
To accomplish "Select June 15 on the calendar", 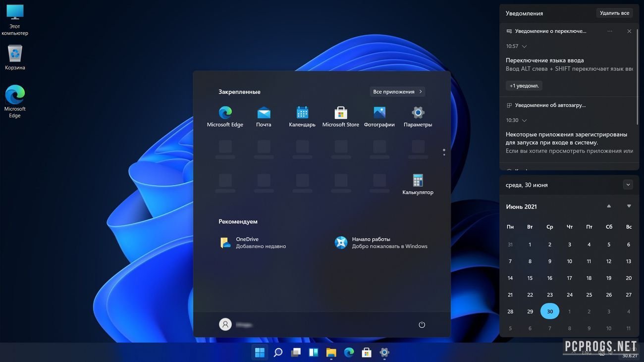I will pos(530,277).
